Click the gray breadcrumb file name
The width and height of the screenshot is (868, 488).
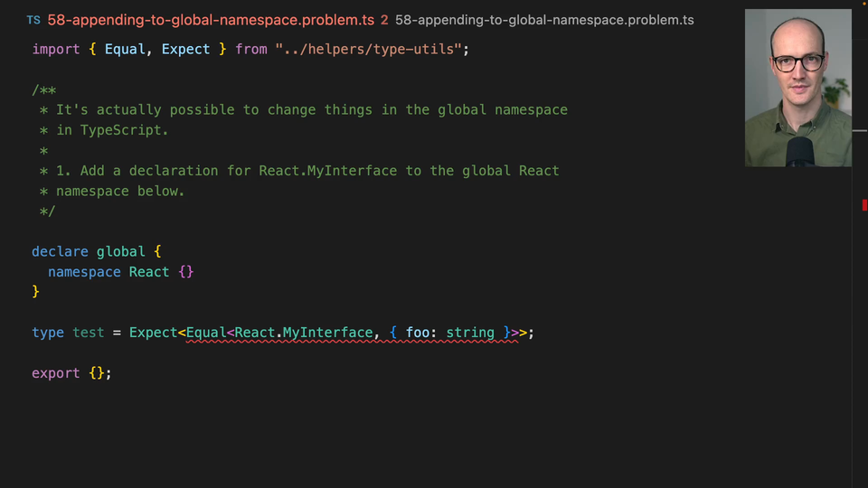544,20
